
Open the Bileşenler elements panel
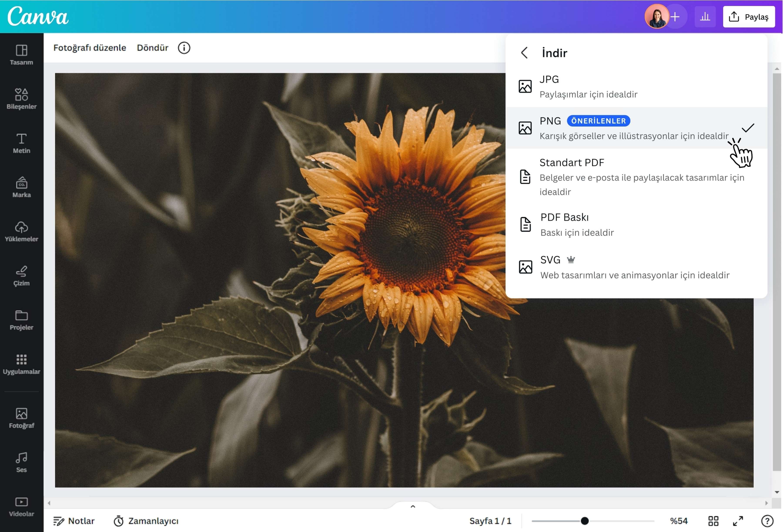[21, 99]
